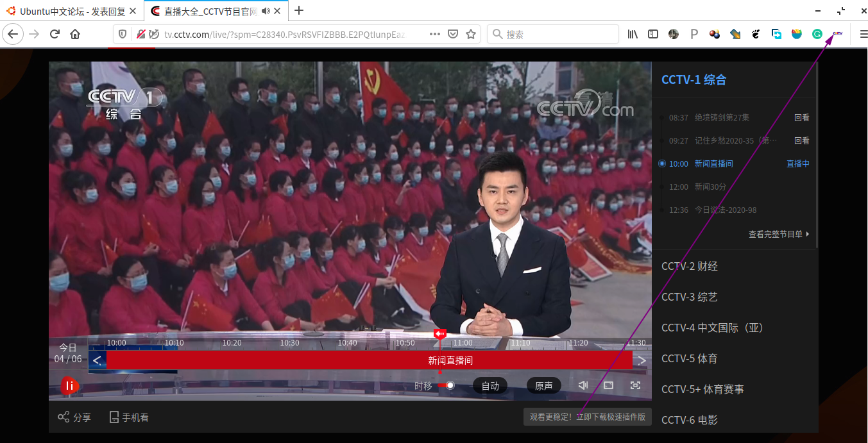Save the page to Pocket
This screenshot has height=443, width=868.
click(453, 34)
